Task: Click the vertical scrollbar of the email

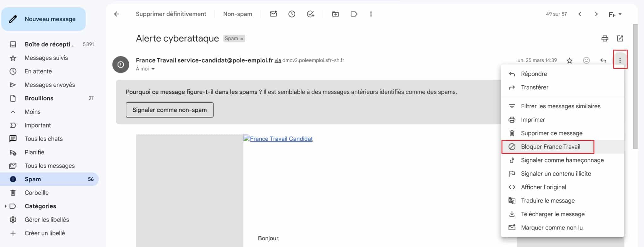Action: pos(635,86)
